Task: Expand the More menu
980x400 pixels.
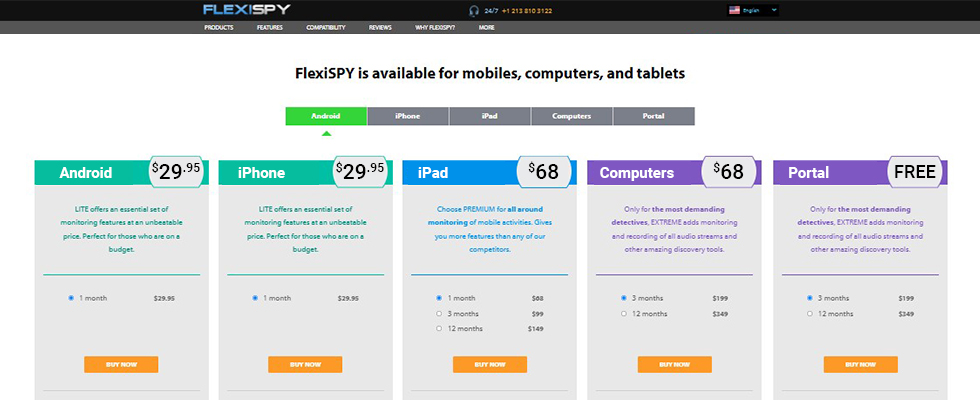Action: coord(487,28)
